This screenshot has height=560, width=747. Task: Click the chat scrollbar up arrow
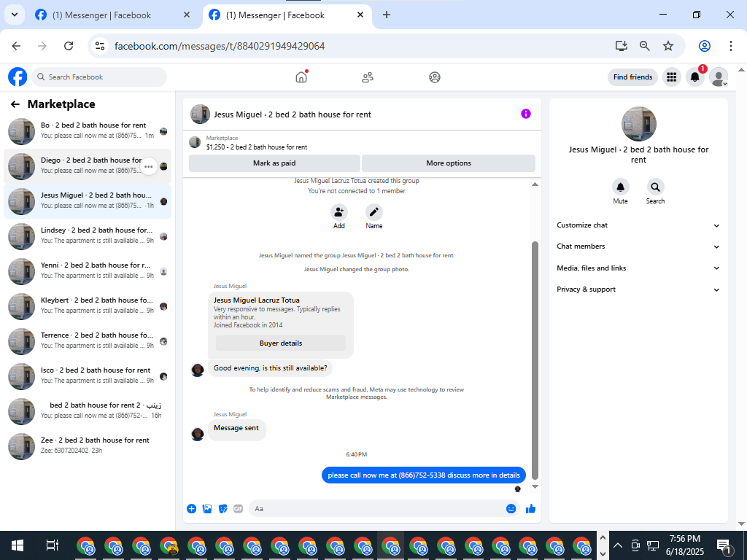tap(535, 184)
